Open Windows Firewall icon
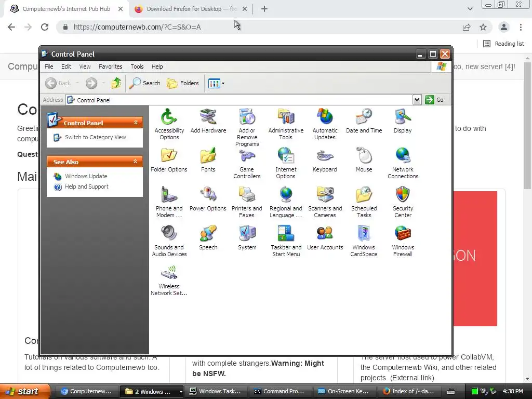532x399 pixels. [x=403, y=241]
